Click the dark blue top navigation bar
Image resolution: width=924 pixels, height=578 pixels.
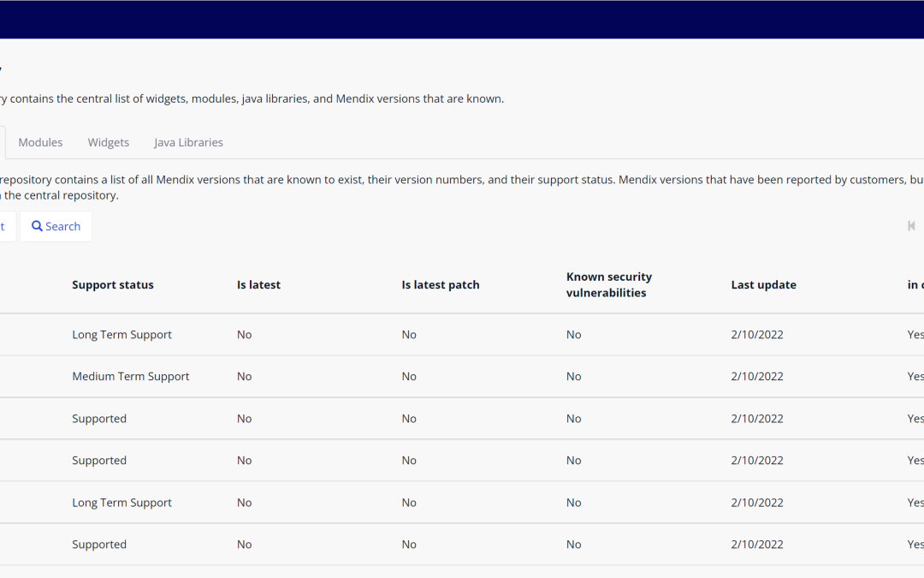click(x=462, y=19)
